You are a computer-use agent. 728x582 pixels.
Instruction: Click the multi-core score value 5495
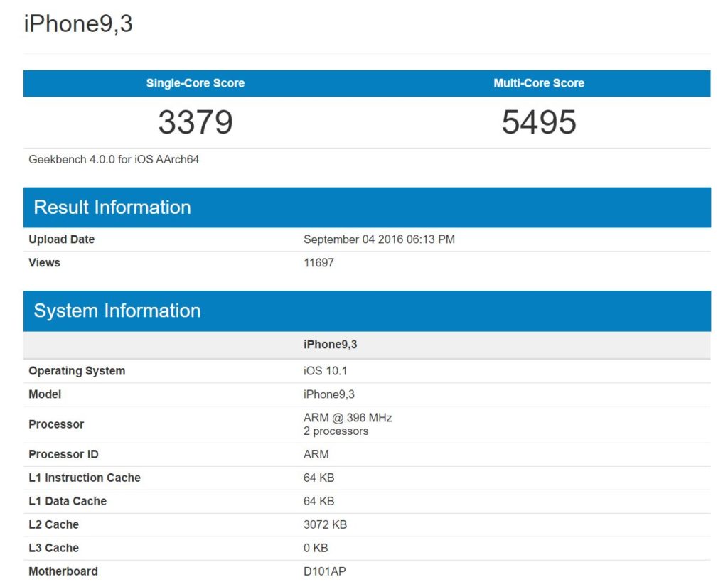539,122
